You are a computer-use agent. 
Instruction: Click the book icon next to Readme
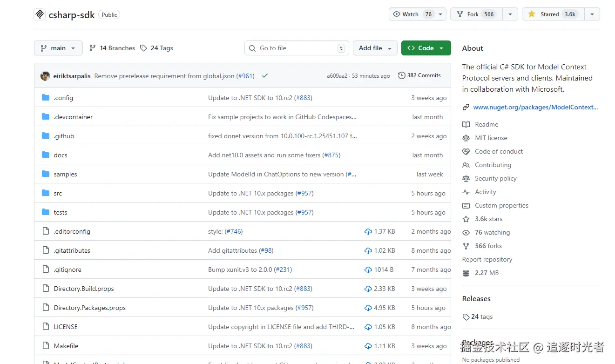(x=466, y=124)
